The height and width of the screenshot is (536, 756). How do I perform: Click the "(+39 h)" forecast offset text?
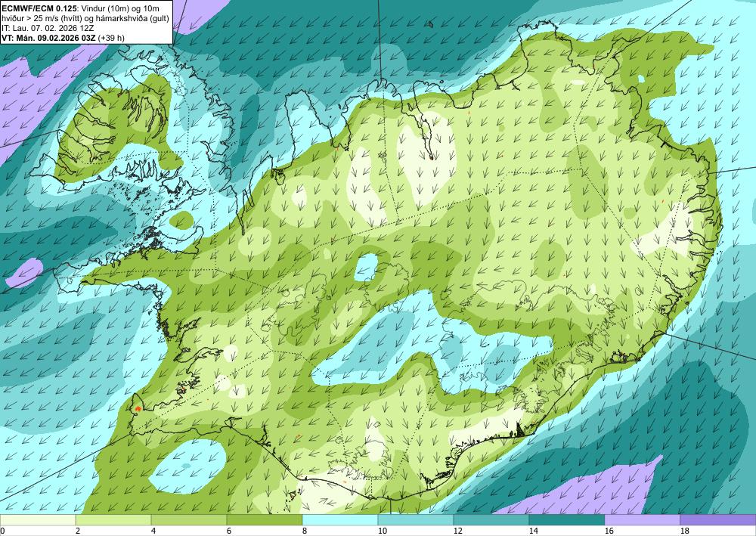111,38
